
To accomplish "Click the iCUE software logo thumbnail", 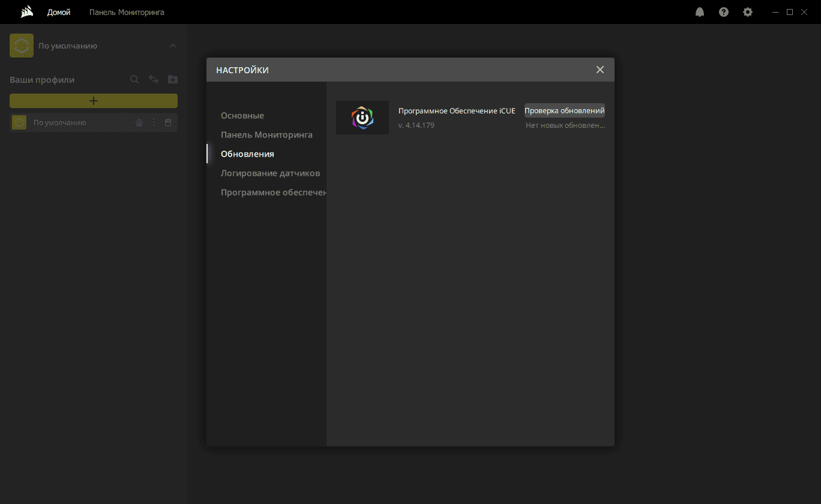I will [x=362, y=118].
